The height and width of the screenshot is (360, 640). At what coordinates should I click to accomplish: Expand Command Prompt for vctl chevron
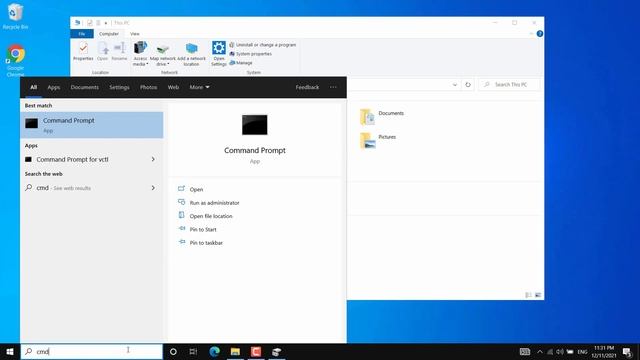point(153,159)
